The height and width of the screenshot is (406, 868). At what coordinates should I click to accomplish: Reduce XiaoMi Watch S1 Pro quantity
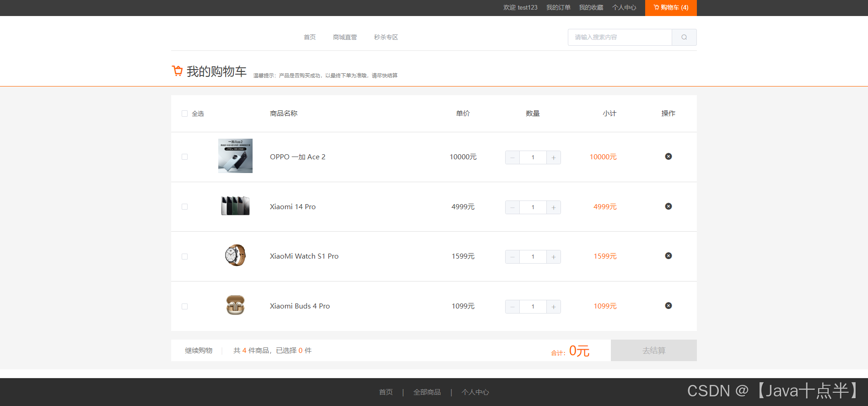pyautogui.click(x=512, y=257)
